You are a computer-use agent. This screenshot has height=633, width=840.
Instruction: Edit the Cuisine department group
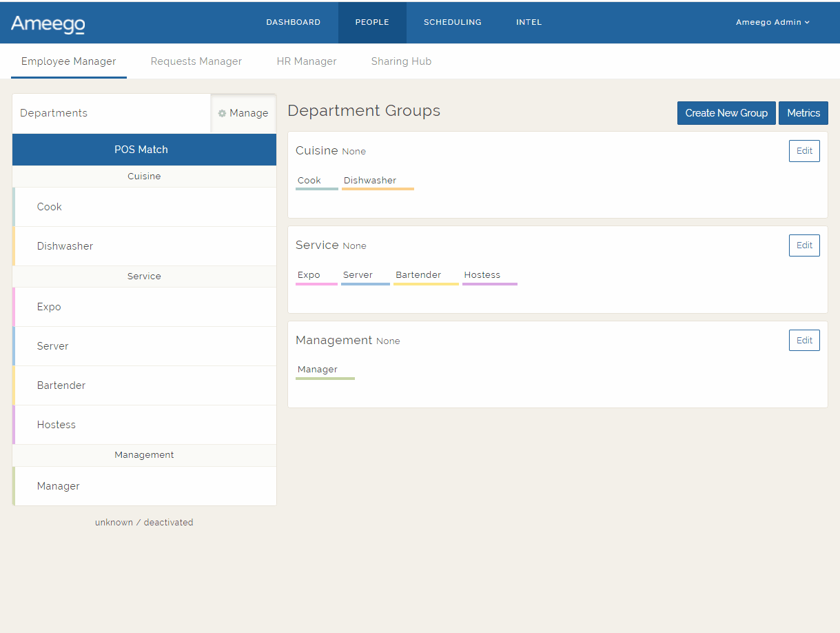(804, 151)
